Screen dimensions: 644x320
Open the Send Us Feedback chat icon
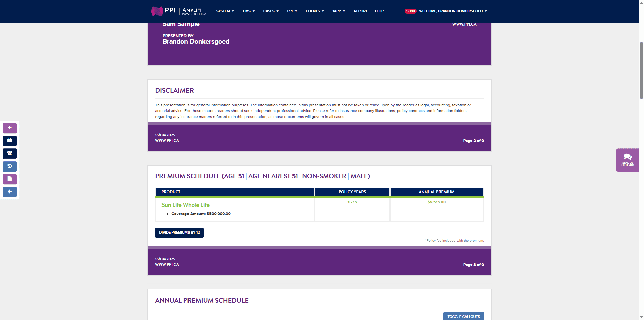click(628, 160)
